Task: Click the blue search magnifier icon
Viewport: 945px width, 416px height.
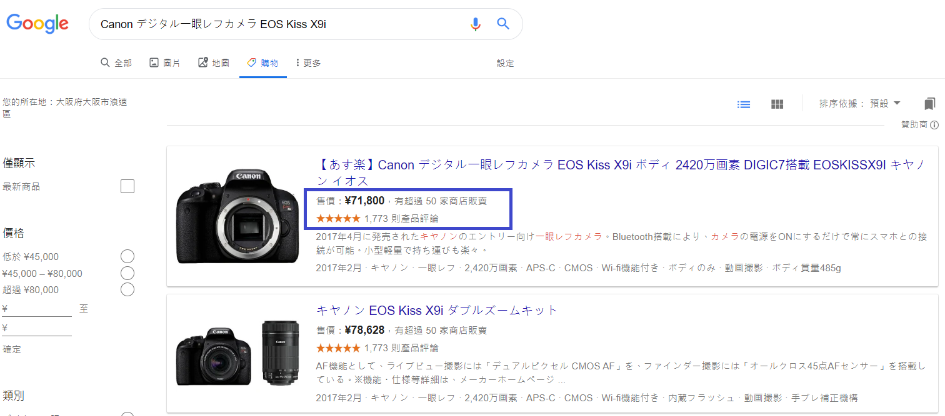Action: pyautogui.click(x=503, y=24)
